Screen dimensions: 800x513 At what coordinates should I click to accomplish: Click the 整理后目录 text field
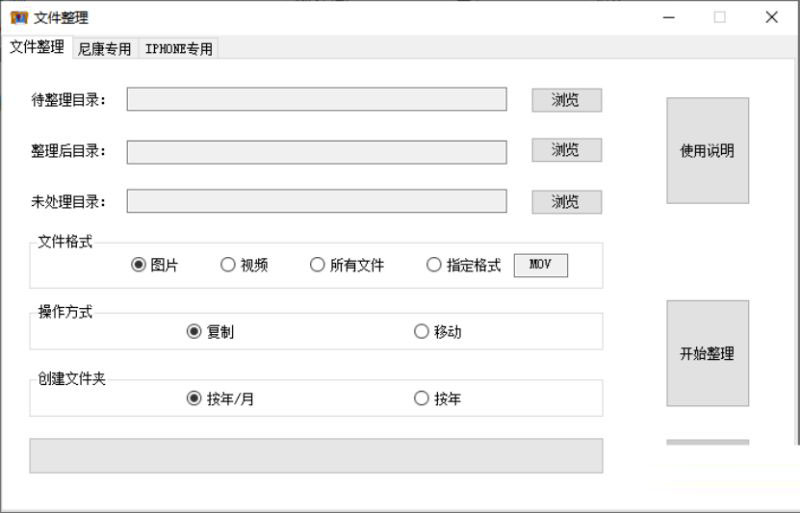(316, 151)
